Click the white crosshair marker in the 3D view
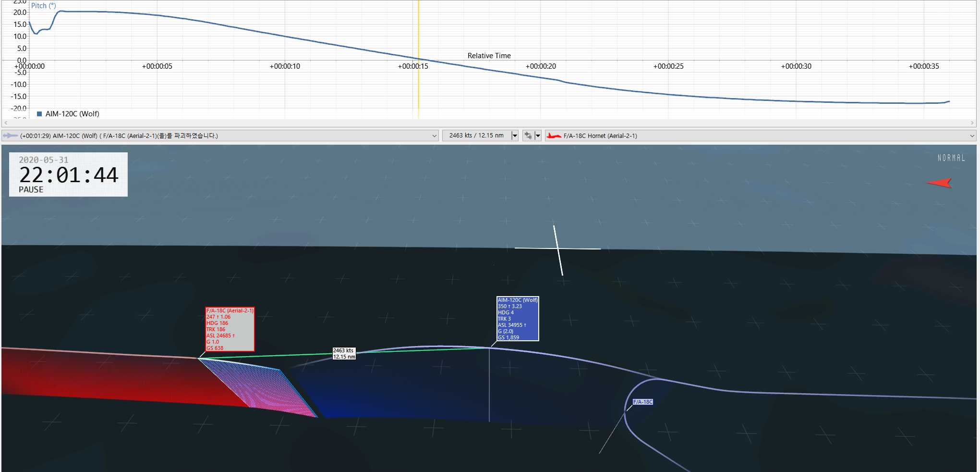980x472 pixels. pyautogui.click(x=558, y=249)
